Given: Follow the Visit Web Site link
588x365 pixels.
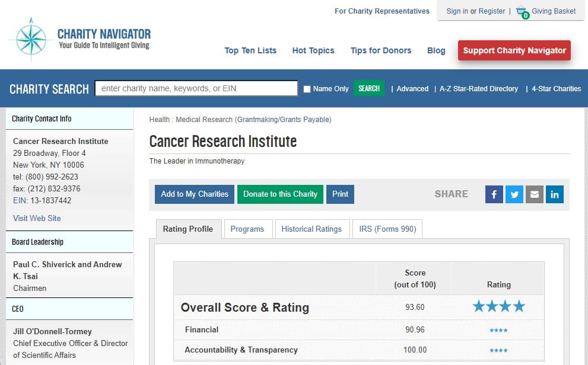Looking at the screenshot, I should pos(37,218).
